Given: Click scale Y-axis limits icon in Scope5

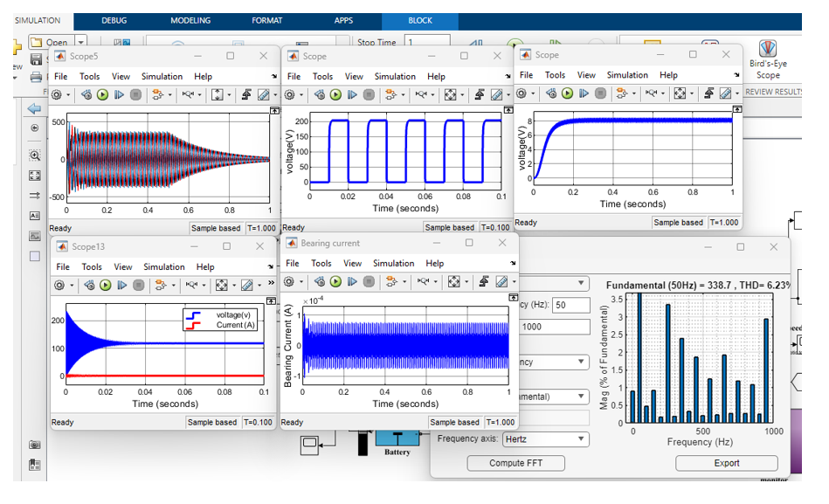Looking at the screenshot, I should pyautogui.click(x=217, y=94).
